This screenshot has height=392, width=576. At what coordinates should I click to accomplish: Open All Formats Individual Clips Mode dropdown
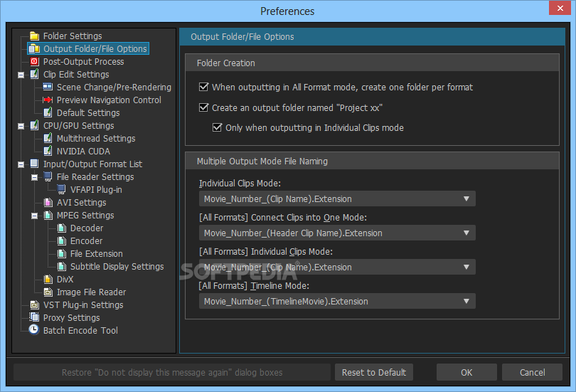pyautogui.click(x=337, y=267)
